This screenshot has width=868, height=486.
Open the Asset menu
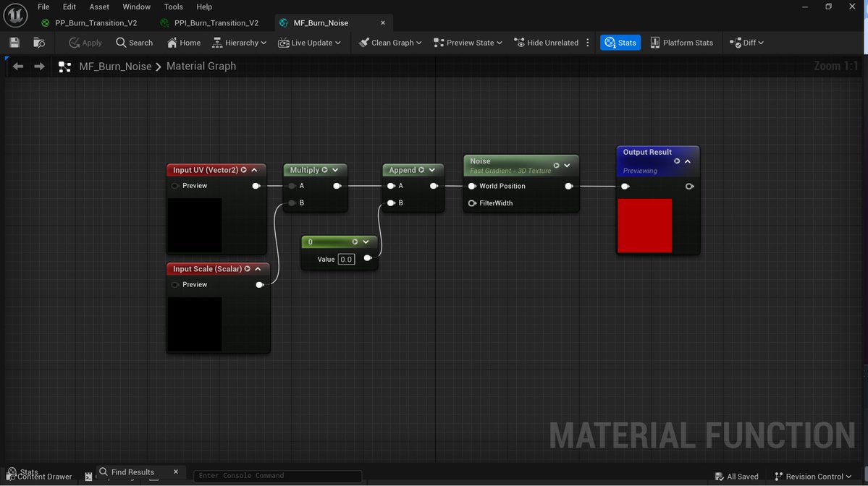tap(99, 7)
